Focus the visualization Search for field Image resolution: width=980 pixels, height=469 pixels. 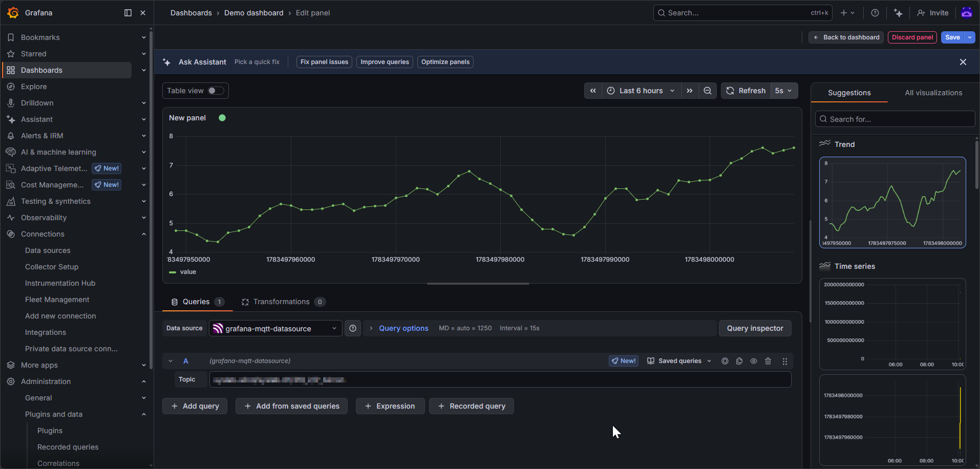coord(894,119)
